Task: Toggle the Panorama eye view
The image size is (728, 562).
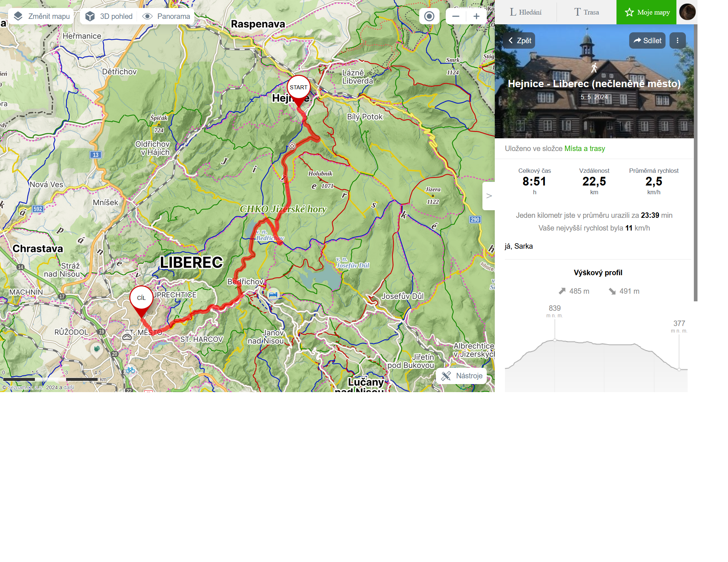Action: click(x=166, y=16)
